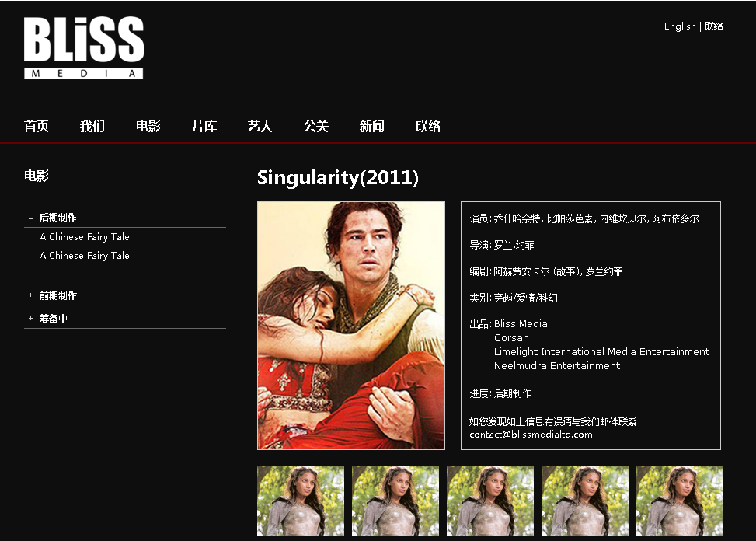Click the Bliss Media logo
Viewport: 756px width, 541px height.
tap(84, 47)
